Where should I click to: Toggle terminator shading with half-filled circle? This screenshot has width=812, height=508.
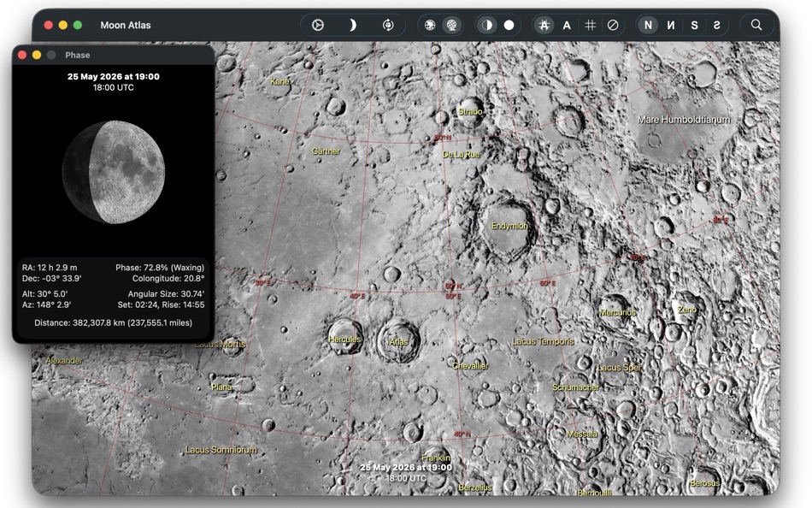click(487, 25)
